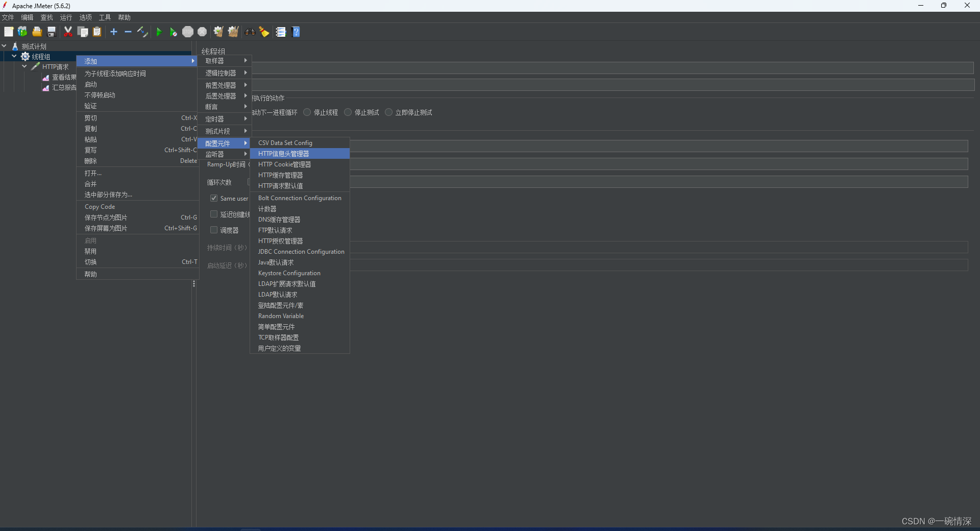Click the 测试计划 flask icon
This screenshot has height=531, width=980.
pyautogui.click(x=15, y=46)
